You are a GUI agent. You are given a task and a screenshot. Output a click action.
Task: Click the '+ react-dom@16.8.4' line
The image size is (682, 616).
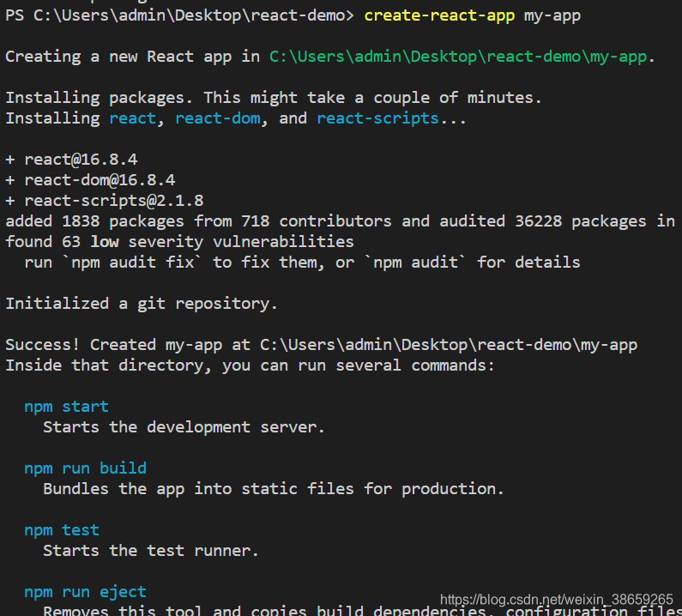[90, 180]
